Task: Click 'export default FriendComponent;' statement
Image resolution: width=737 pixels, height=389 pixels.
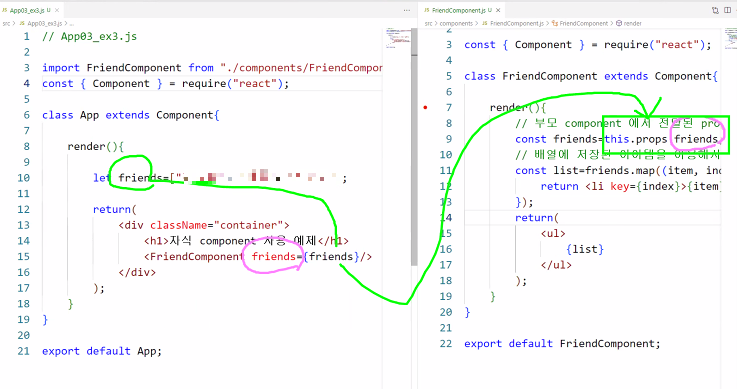Action: tap(563, 343)
